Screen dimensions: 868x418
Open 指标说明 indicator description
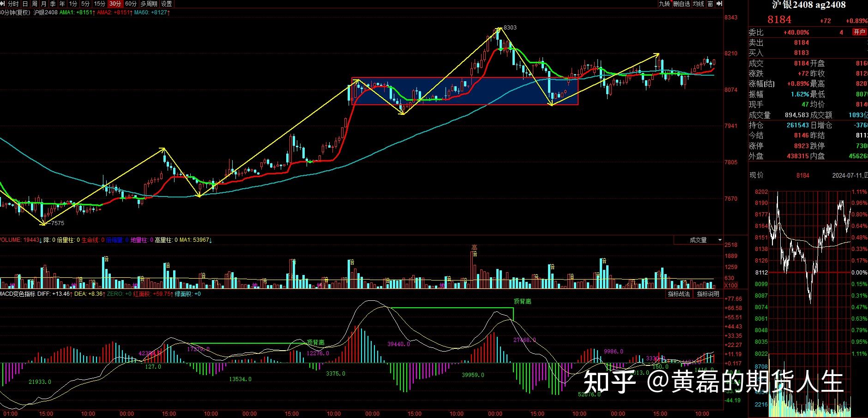pos(708,294)
